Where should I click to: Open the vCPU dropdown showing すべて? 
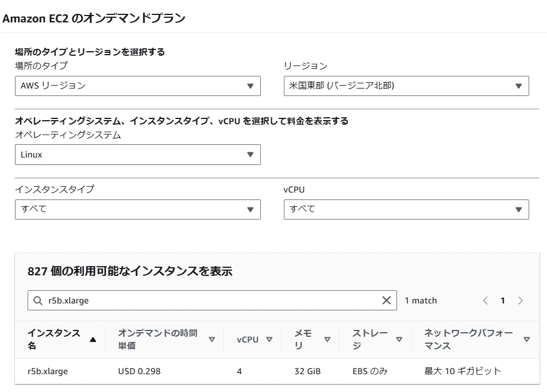click(406, 209)
